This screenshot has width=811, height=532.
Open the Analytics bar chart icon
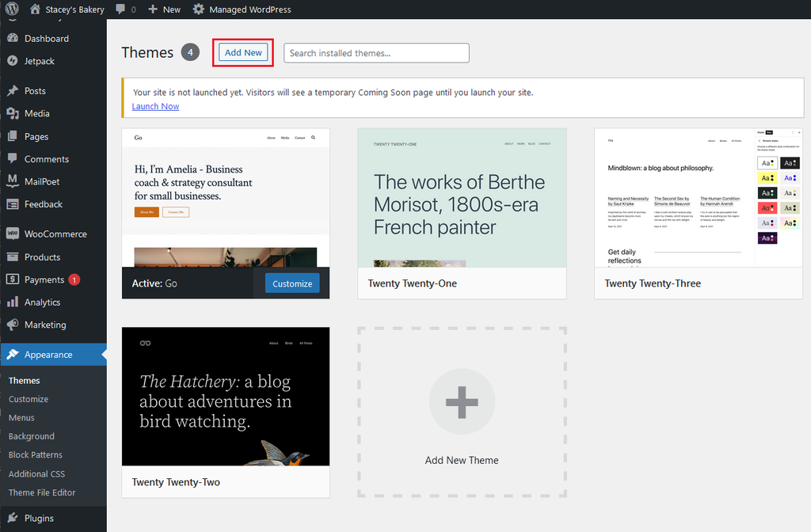pyautogui.click(x=13, y=302)
